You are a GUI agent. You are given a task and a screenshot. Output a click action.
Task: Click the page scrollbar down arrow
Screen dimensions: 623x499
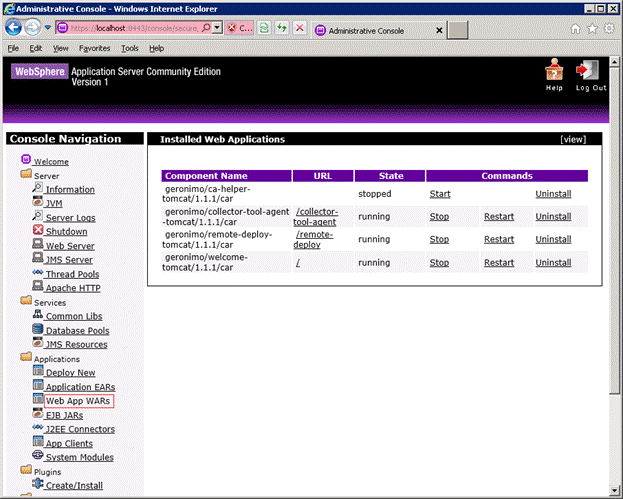pos(614,490)
